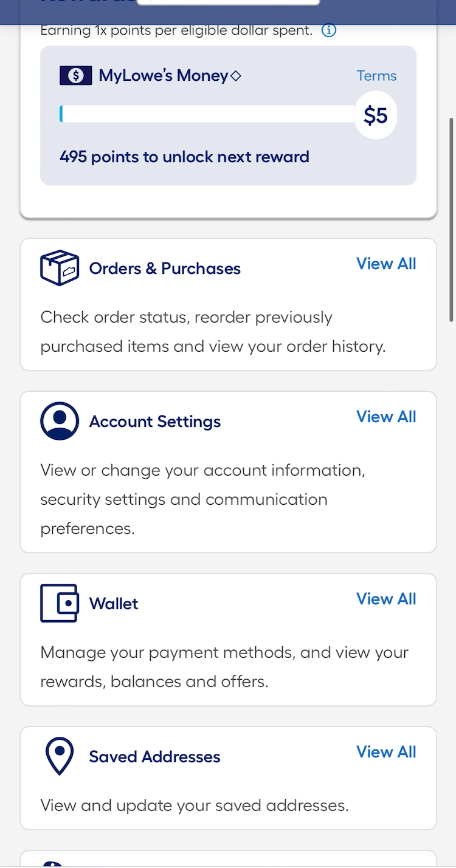
Task: Select the Account Settings heading
Action: (x=155, y=422)
